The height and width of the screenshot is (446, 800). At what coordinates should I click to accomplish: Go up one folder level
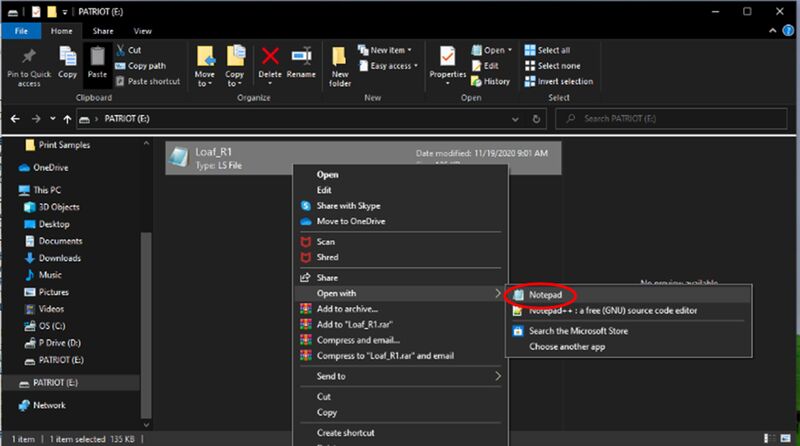[67, 119]
